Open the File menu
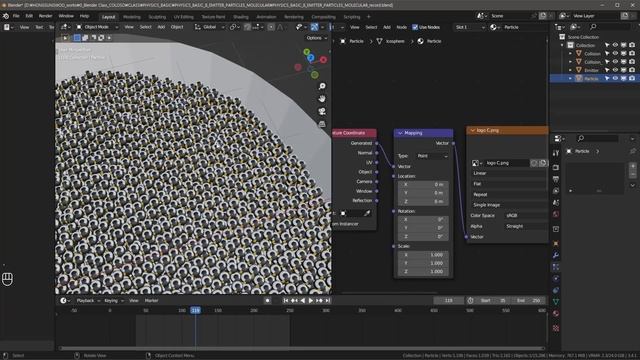This screenshot has width=640, height=360. (x=16, y=16)
